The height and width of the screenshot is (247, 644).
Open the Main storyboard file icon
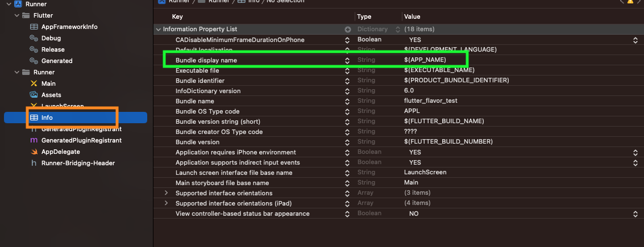pyautogui.click(x=34, y=83)
